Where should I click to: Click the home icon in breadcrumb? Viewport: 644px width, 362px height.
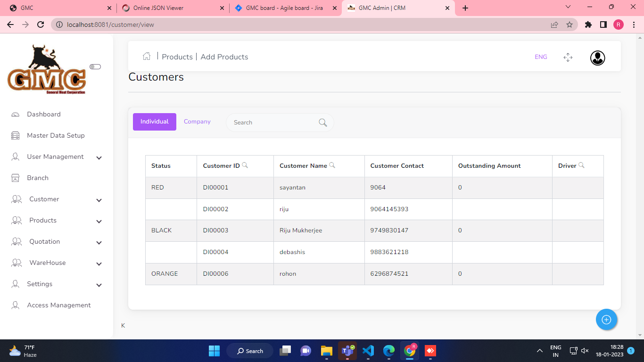pyautogui.click(x=147, y=57)
